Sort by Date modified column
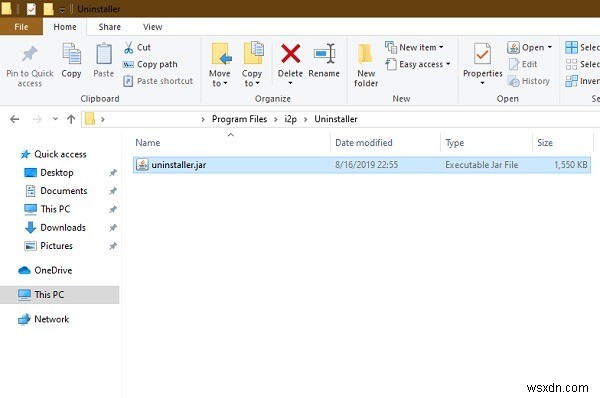 click(364, 143)
